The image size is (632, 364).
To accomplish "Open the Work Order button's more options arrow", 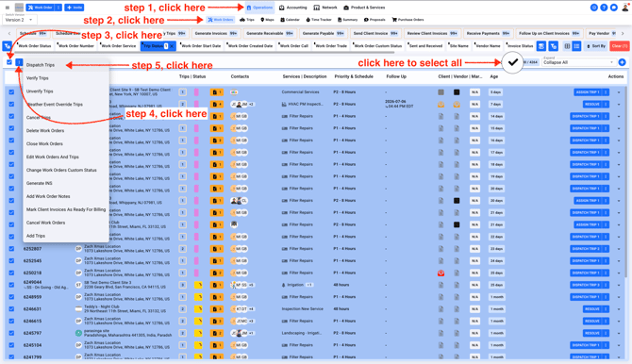I will tap(58, 8).
